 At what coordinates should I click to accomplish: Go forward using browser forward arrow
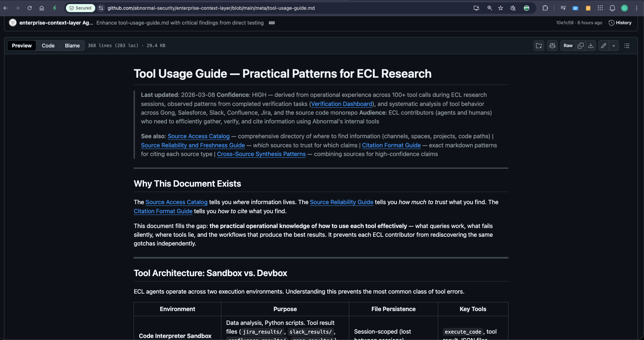(17, 8)
